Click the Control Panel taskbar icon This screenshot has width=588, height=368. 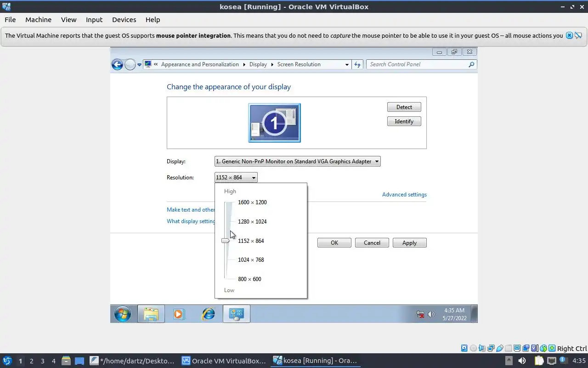(237, 314)
